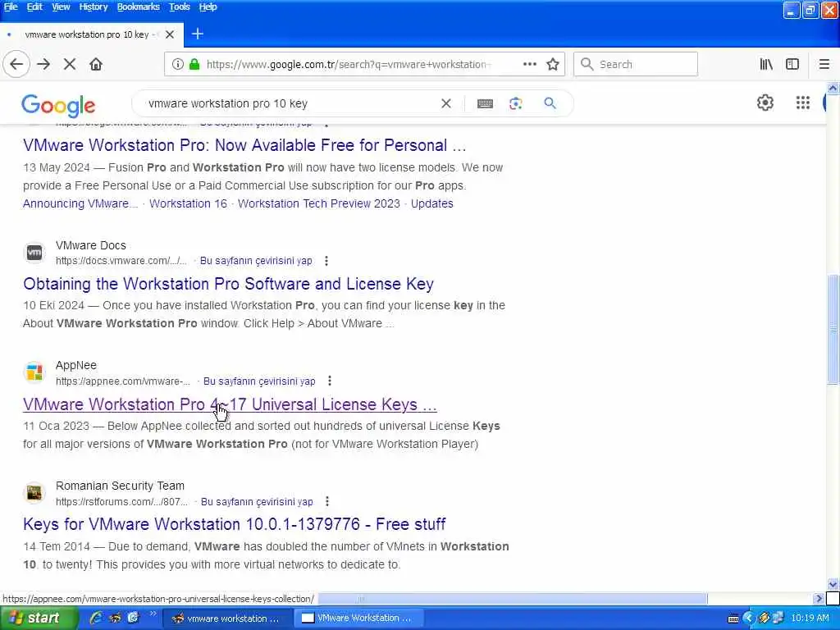Submit search with the magnifier icon
The image size is (840, 630).
coord(550,103)
